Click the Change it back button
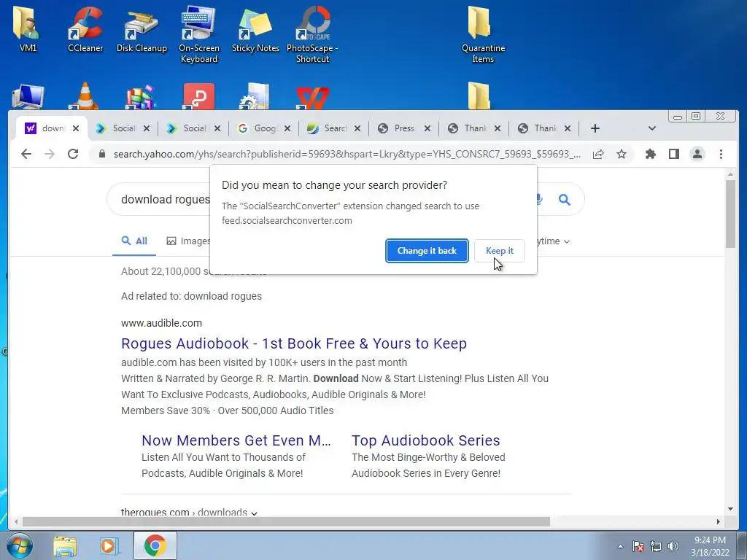Screen dimensions: 747x560 tap(427, 251)
